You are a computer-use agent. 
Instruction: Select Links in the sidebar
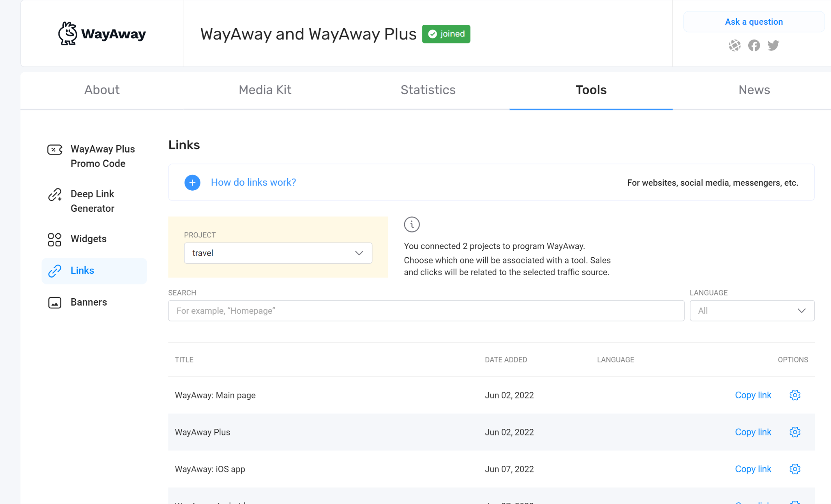94,271
